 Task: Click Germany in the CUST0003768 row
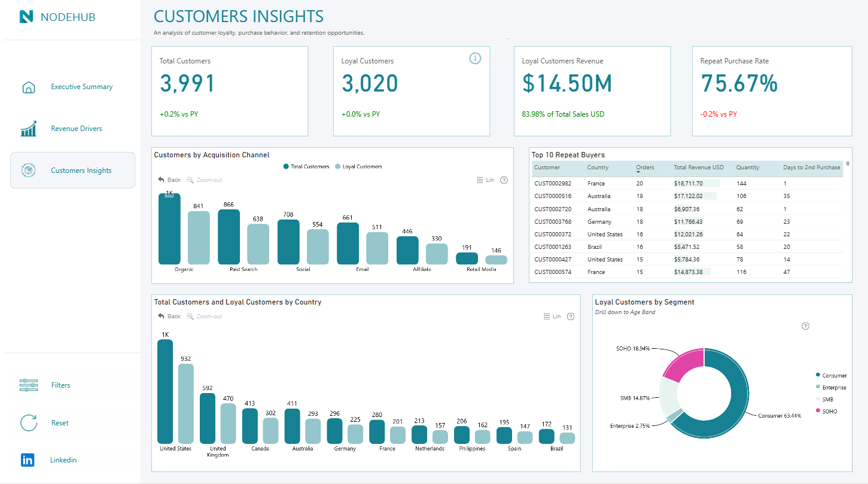(x=599, y=222)
